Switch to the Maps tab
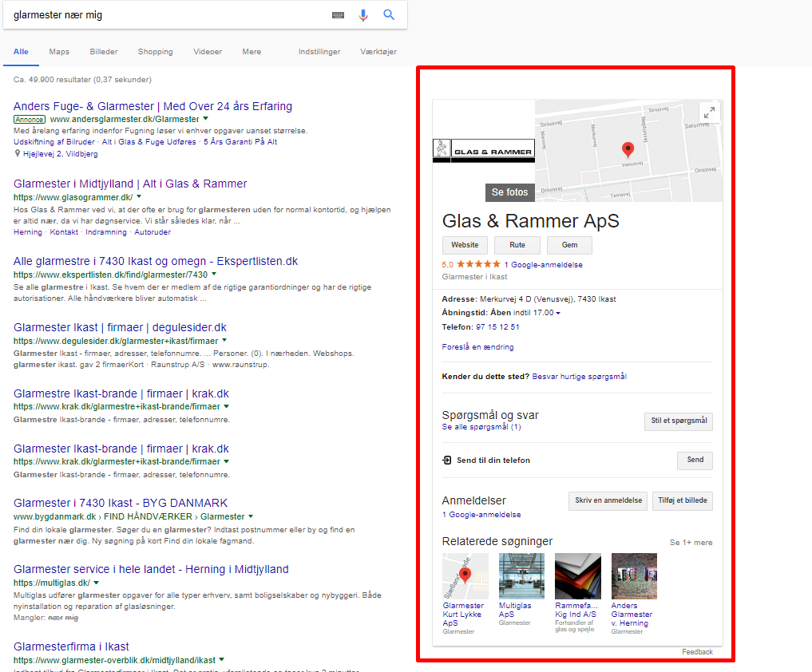The image size is (812, 672). [59, 52]
